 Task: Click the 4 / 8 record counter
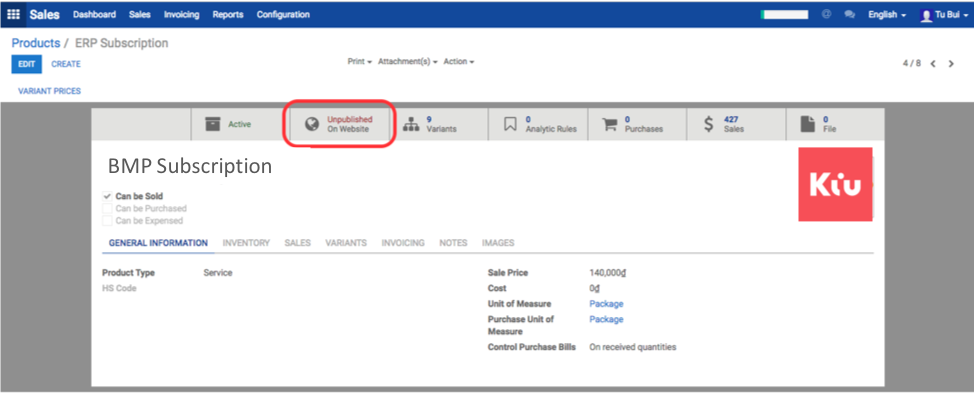point(912,63)
